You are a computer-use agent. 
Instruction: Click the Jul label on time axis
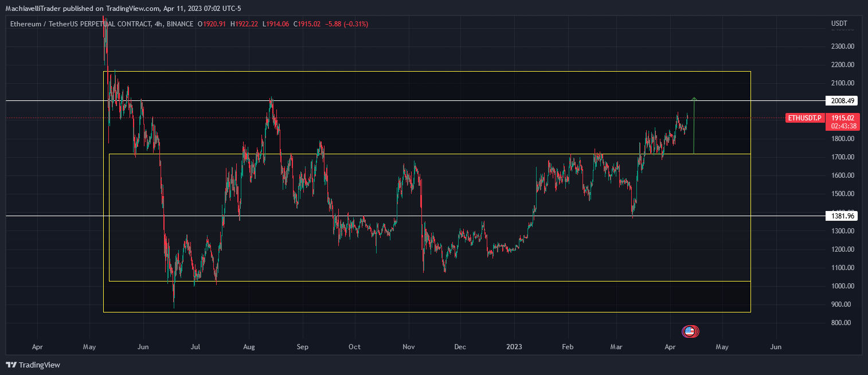click(195, 347)
